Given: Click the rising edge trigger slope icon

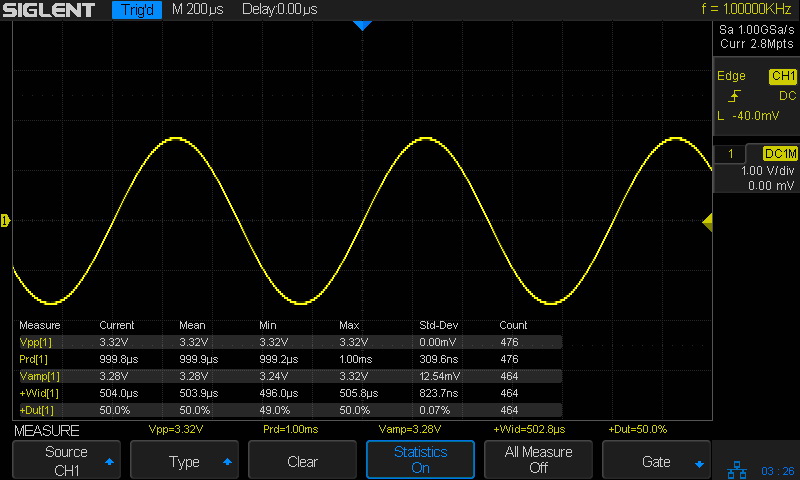Looking at the screenshot, I should click(734, 96).
